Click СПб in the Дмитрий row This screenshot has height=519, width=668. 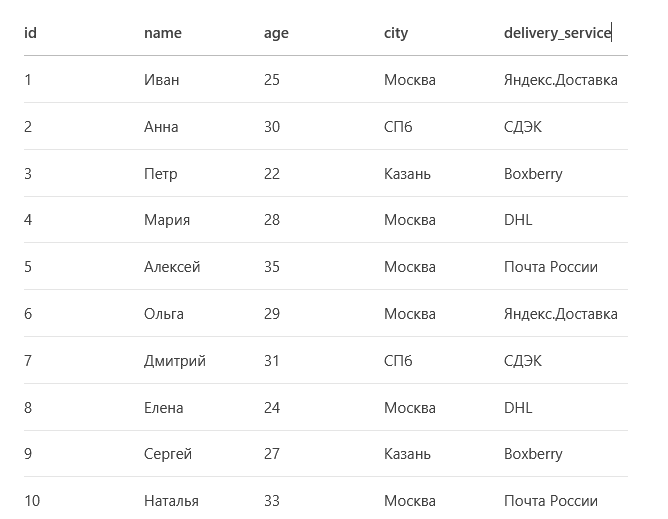[398, 361]
